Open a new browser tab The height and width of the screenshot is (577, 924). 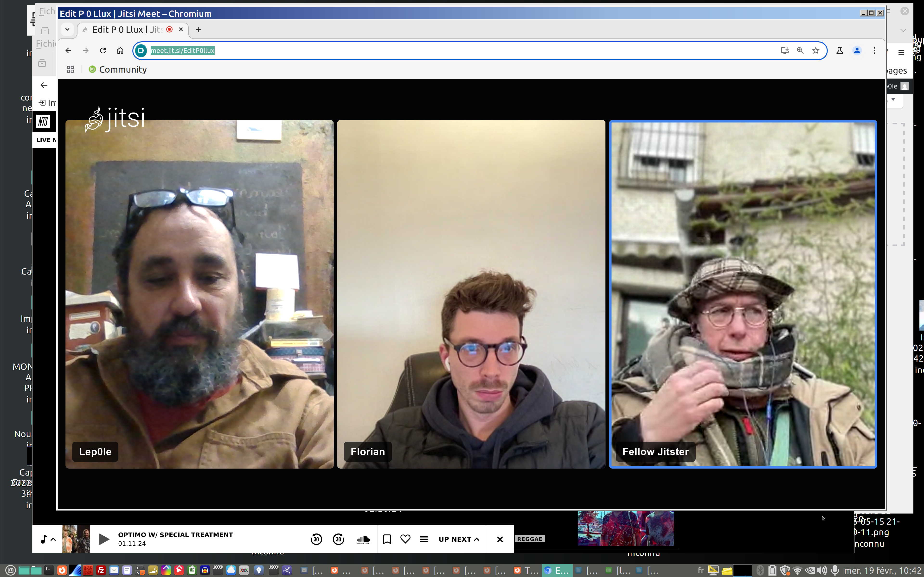198,29
